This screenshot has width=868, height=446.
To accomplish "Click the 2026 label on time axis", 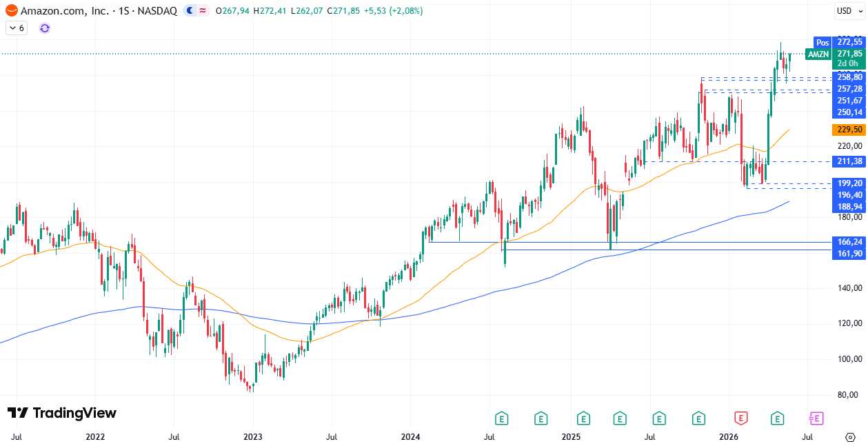I will (729, 436).
